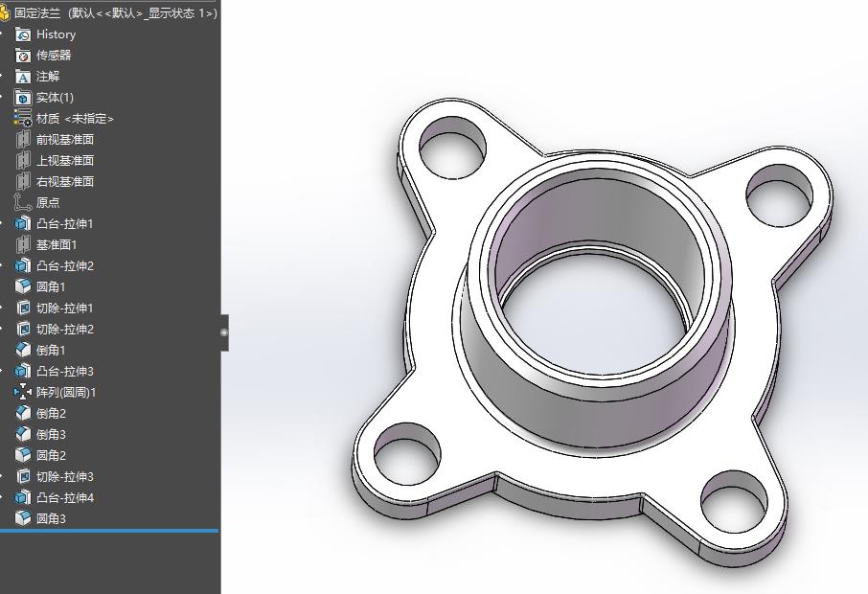Click the 实体(1) solid bodies folder icon

pyautogui.click(x=23, y=98)
